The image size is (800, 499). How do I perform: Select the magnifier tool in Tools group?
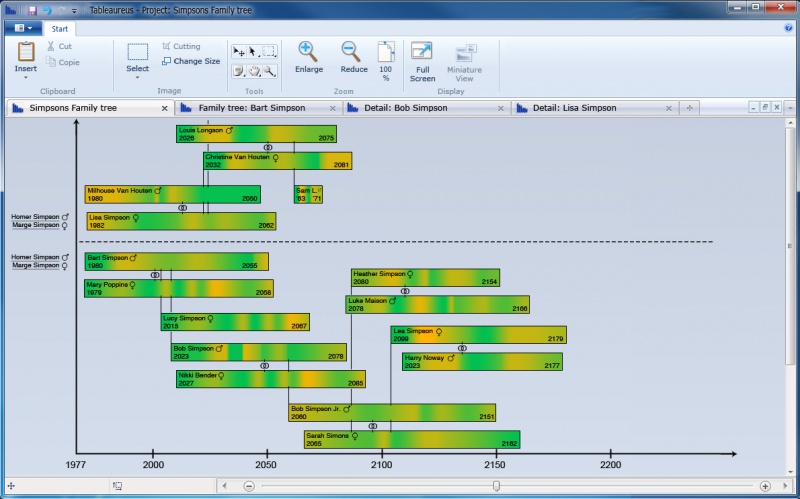269,71
